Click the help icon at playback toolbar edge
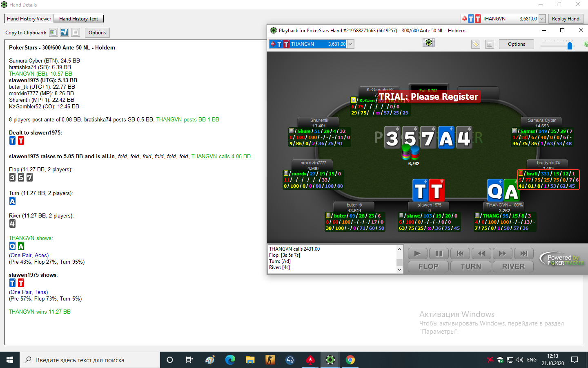The height and width of the screenshot is (368, 588). 586,44
